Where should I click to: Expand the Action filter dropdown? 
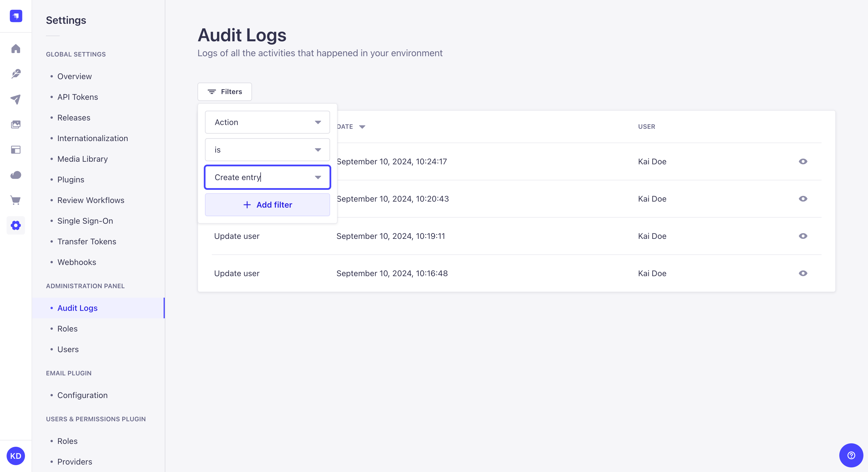click(x=267, y=122)
